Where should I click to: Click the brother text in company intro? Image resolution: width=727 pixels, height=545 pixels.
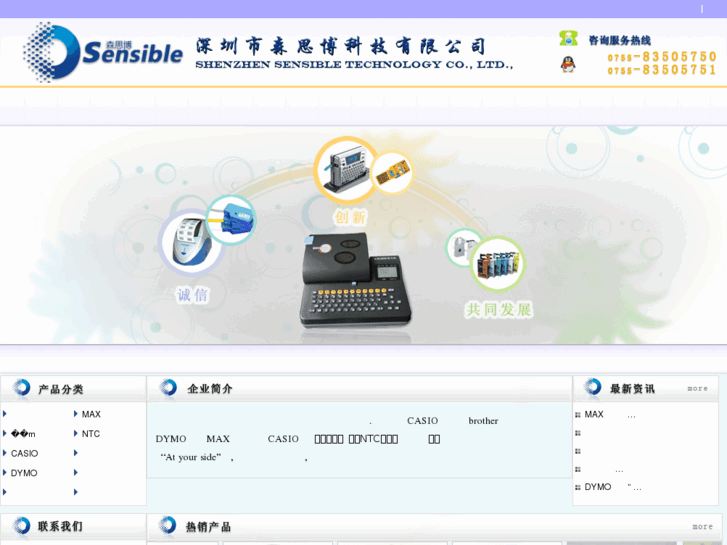483,421
